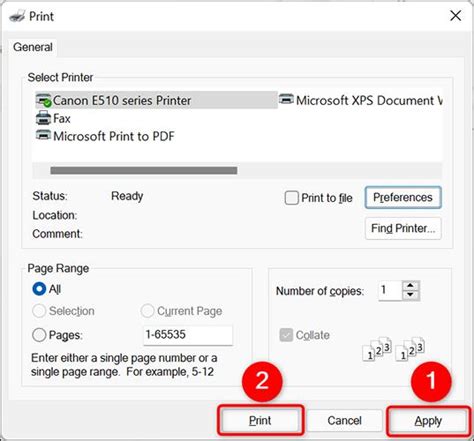Click the printer list horizontal scrollbar
Viewport: 474px width, 441px height.
[144, 171]
